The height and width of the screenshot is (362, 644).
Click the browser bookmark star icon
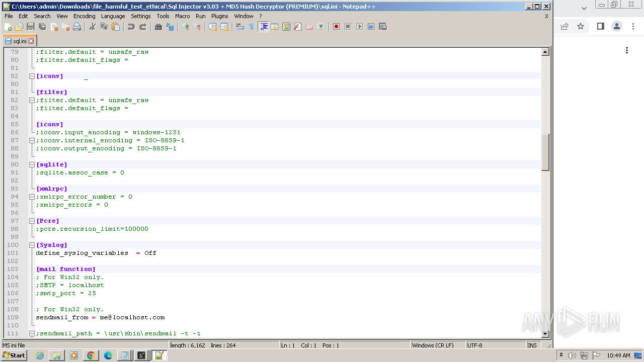pos(581,26)
